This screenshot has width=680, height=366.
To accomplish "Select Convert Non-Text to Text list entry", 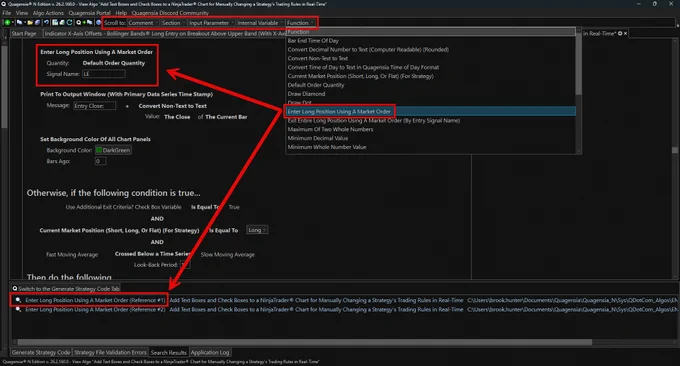I will click(431, 59).
